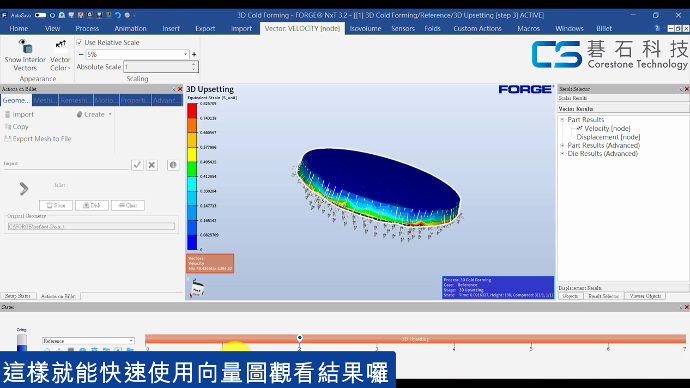
Task: Click the Disk button
Action: point(92,205)
